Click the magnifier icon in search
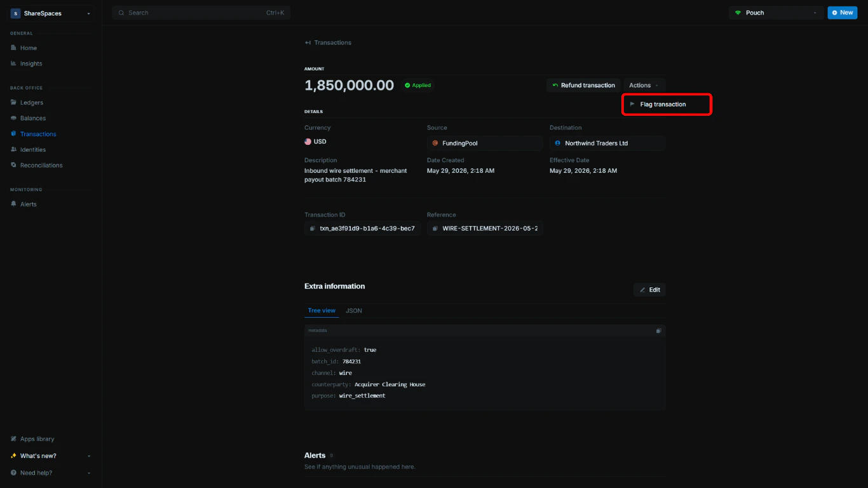 (121, 13)
